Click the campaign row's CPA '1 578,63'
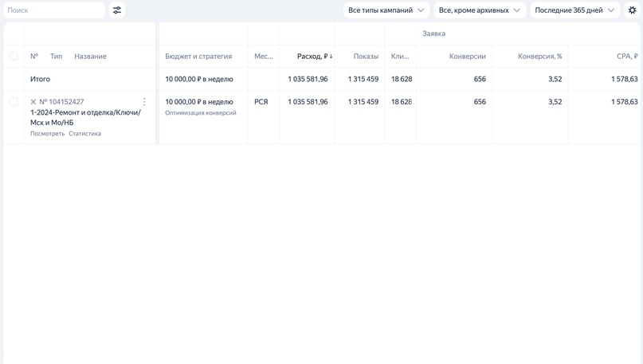The width and height of the screenshot is (643, 364). (625, 102)
